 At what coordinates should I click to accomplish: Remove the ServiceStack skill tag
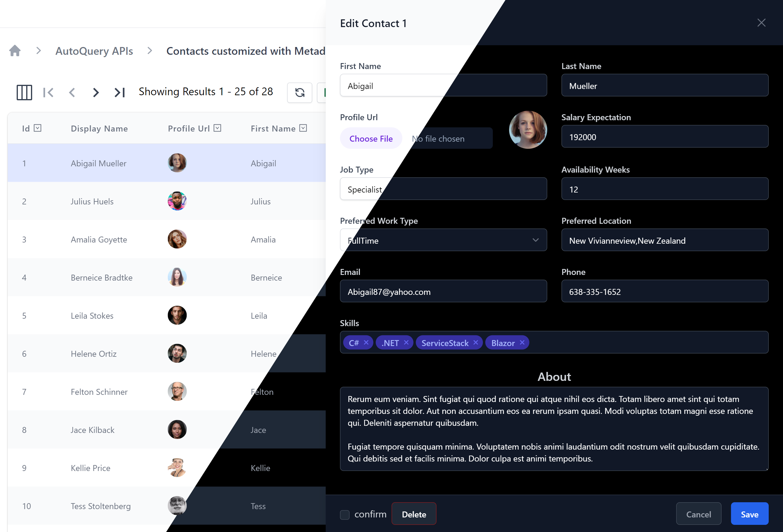[x=476, y=342]
